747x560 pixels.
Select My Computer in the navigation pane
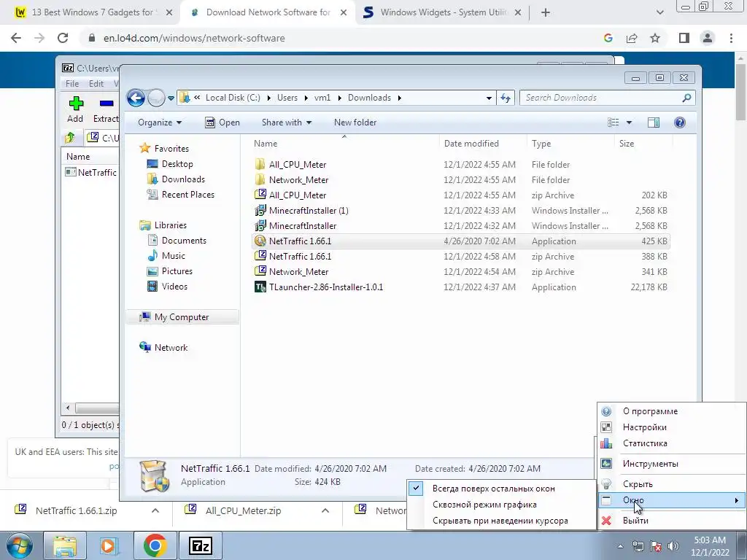pyautogui.click(x=182, y=317)
